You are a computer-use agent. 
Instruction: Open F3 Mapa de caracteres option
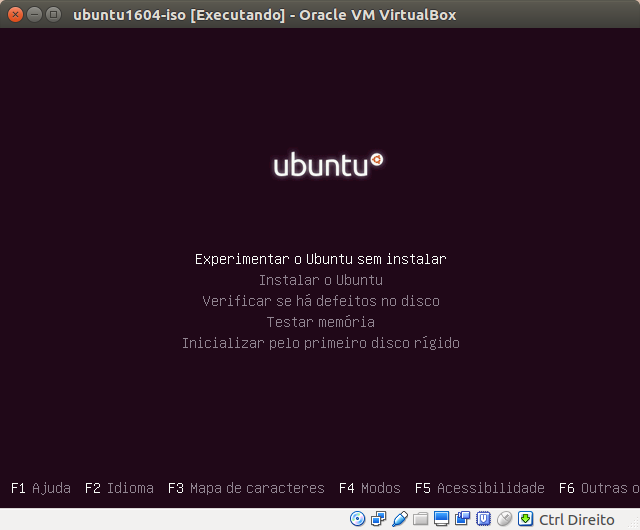pos(246,488)
